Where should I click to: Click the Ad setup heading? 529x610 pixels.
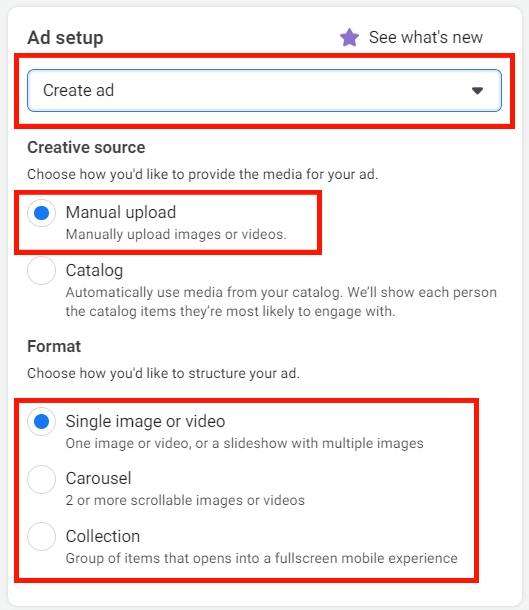click(65, 38)
